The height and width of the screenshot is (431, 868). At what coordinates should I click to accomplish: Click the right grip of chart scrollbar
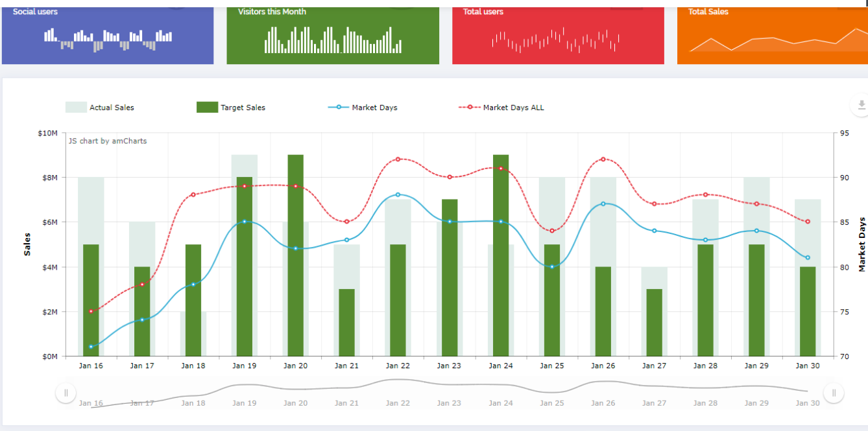(x=834, y=393)
